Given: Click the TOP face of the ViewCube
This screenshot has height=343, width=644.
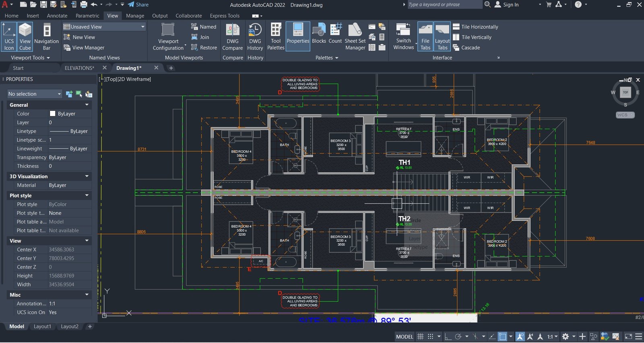Looking at the screenshot, I should pos(625,92).
